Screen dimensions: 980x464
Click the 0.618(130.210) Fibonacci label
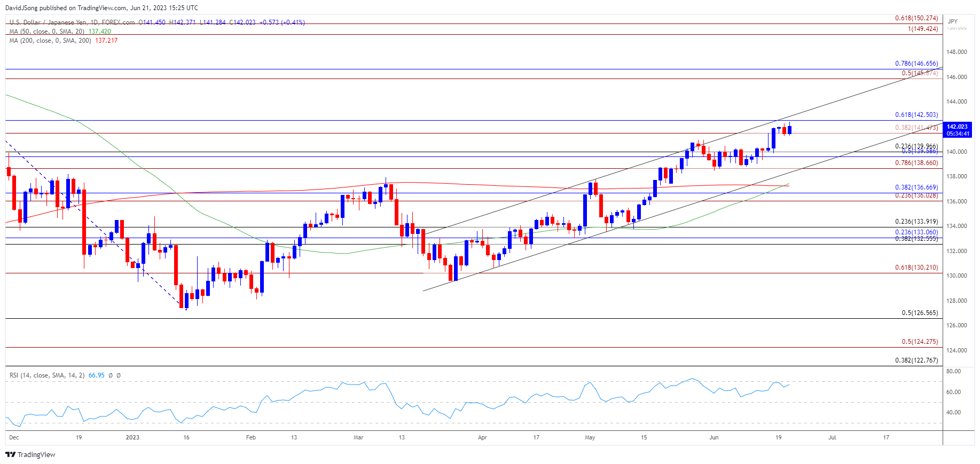[916, 268]
